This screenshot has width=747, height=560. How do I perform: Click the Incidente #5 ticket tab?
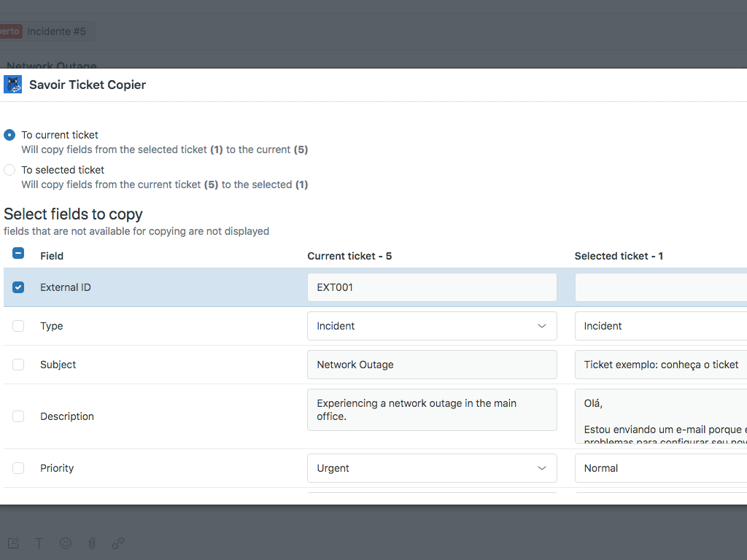point(56,31)
